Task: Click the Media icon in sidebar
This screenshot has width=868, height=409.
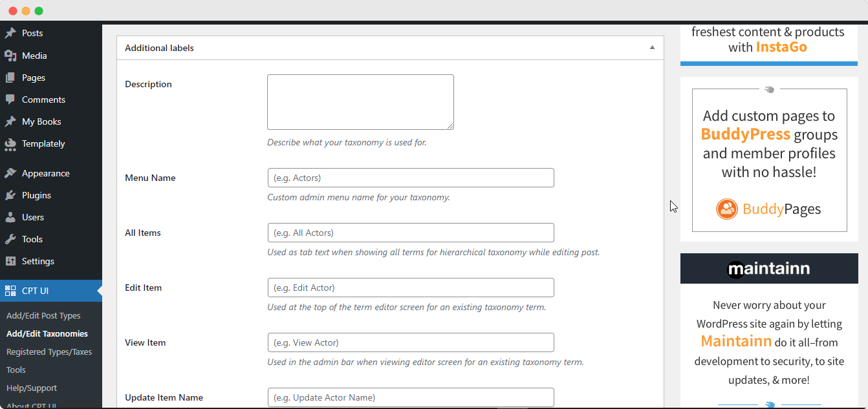Action: 10,56
